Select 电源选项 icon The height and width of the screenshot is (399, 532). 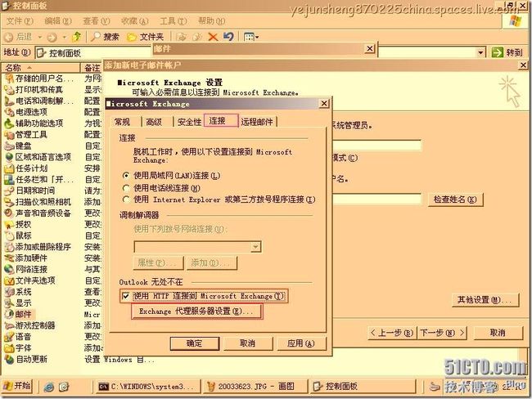click(9, 112)
